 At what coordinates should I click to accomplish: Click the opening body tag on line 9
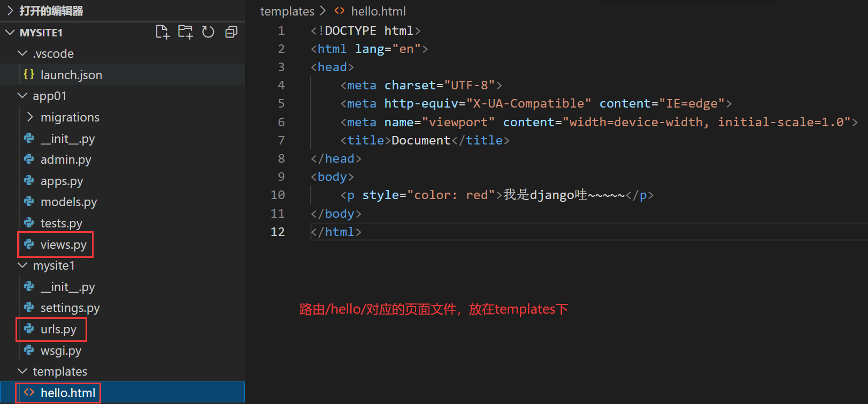[332, 177]
